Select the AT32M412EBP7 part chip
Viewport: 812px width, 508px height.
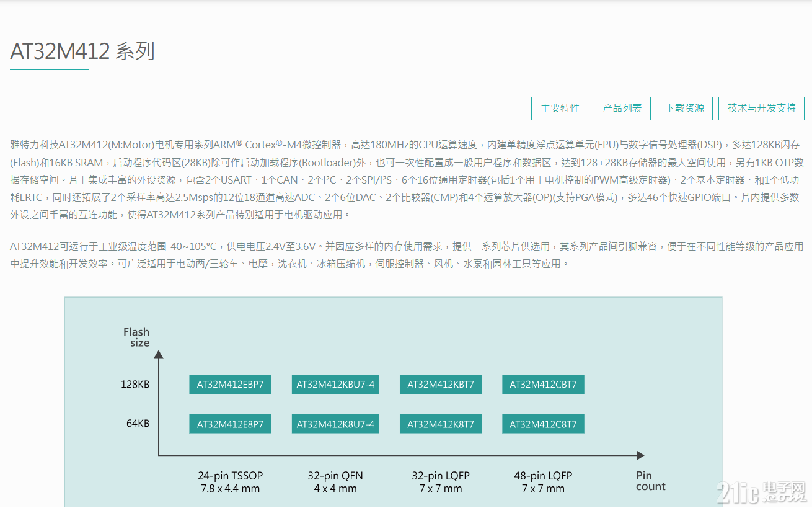tap(231, 385)
